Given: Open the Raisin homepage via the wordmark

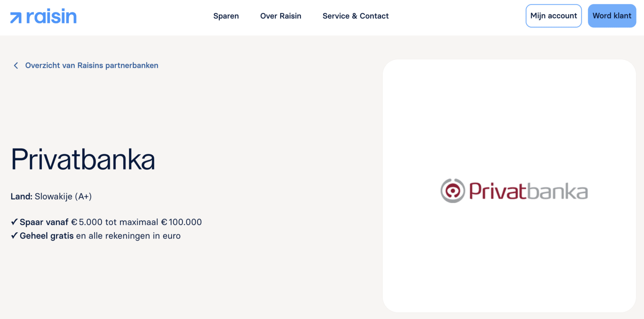Looking at the screenshot, I should pyautogui.click(x=50, y=16).
